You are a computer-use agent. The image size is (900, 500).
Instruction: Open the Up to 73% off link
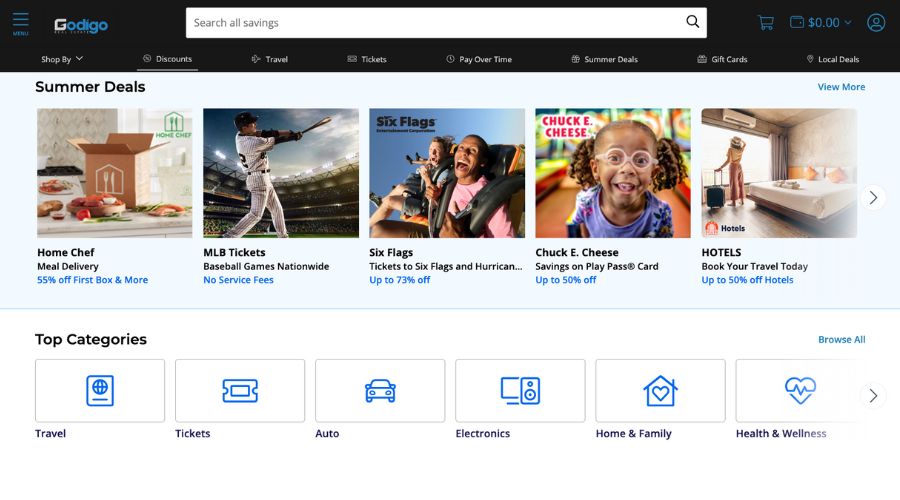(399, 280)
